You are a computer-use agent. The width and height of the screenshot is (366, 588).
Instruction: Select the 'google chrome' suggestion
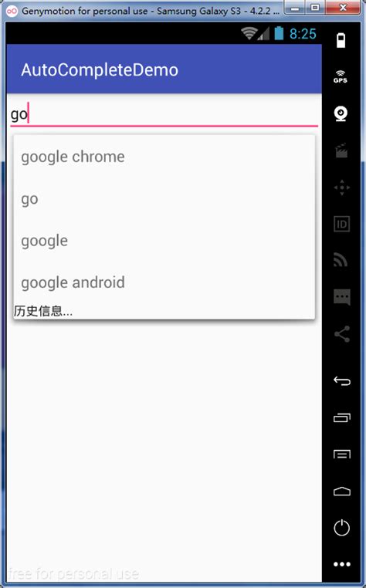(x=164, y=157)
